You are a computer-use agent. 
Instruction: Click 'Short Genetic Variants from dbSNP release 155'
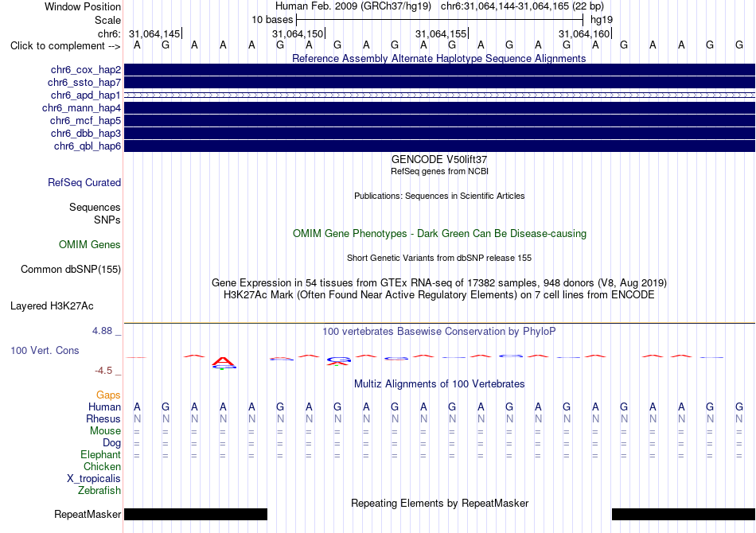(439, 258)
